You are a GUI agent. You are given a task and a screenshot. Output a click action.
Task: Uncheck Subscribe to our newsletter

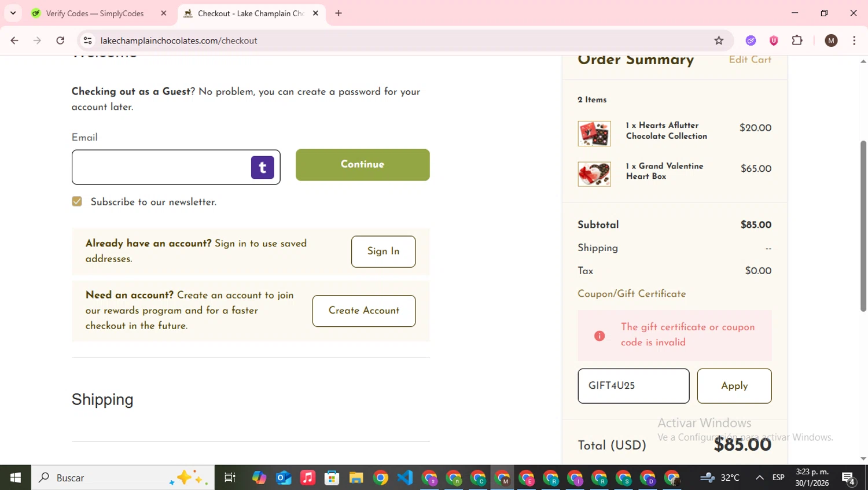point(77,201)
